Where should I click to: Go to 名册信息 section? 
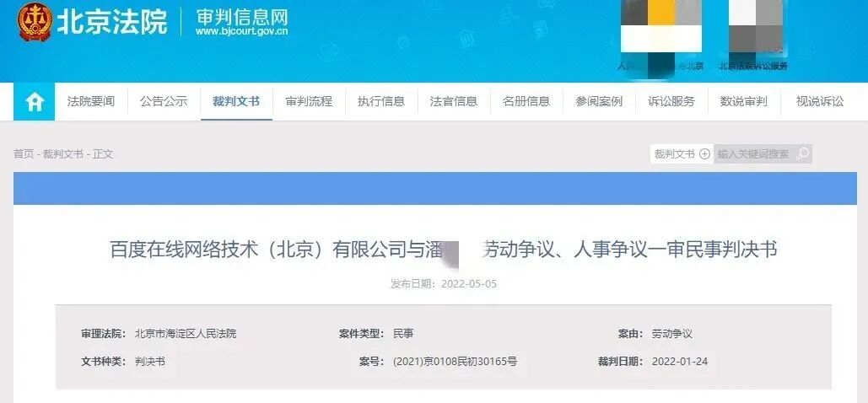(x=526, y=101)
